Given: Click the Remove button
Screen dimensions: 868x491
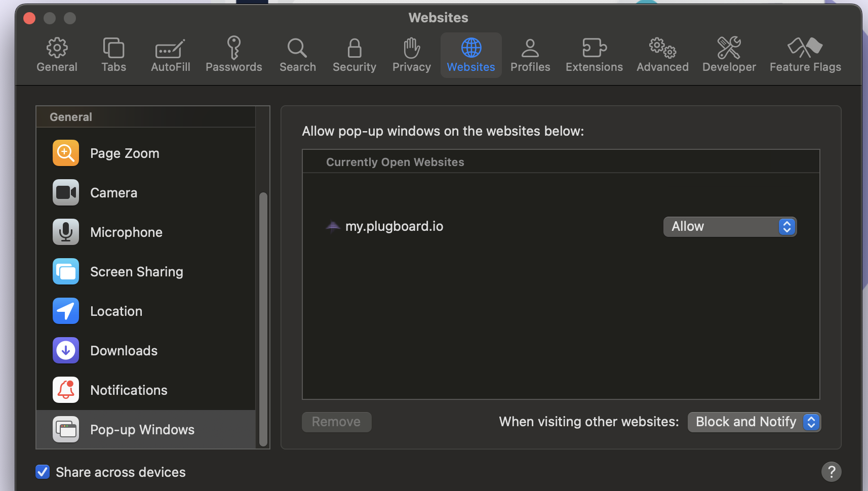Looking at the screenshot, I should click(x=336, y=422).
